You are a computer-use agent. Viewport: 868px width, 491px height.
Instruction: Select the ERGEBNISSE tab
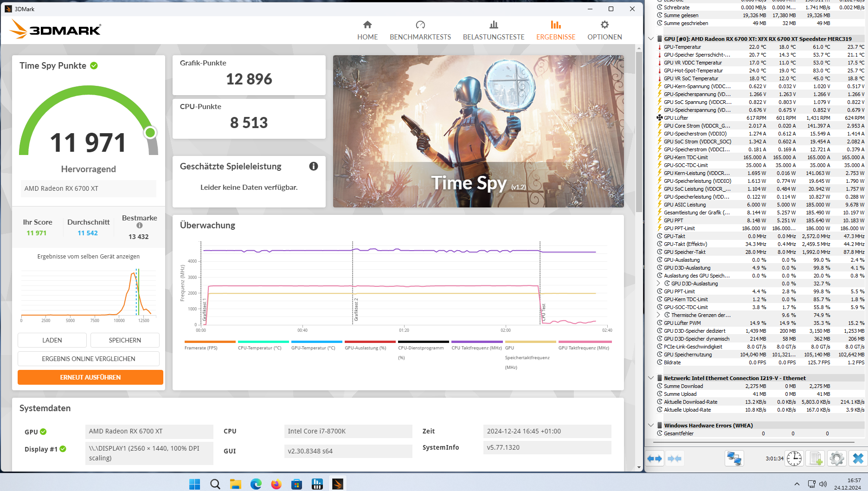(x=556, y=31)
